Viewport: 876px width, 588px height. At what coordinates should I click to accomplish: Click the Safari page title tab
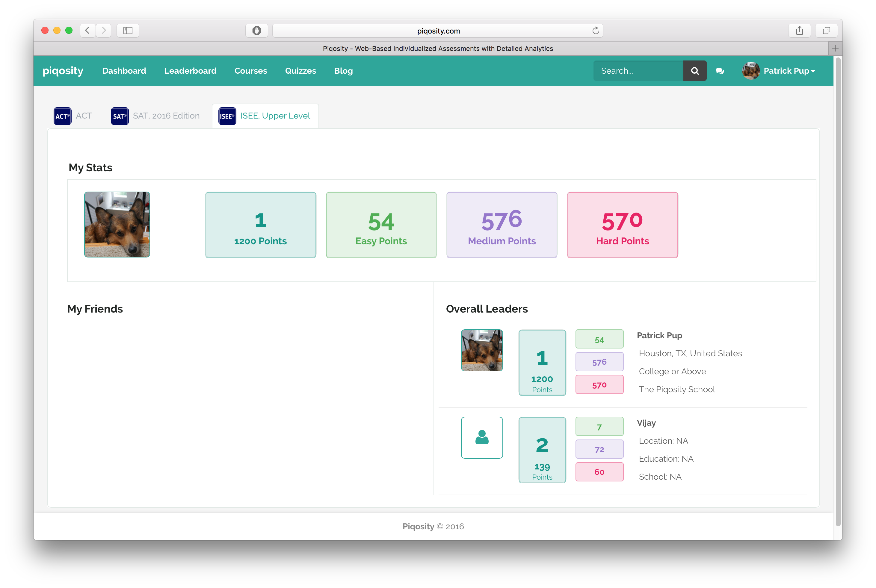[438, 49]
